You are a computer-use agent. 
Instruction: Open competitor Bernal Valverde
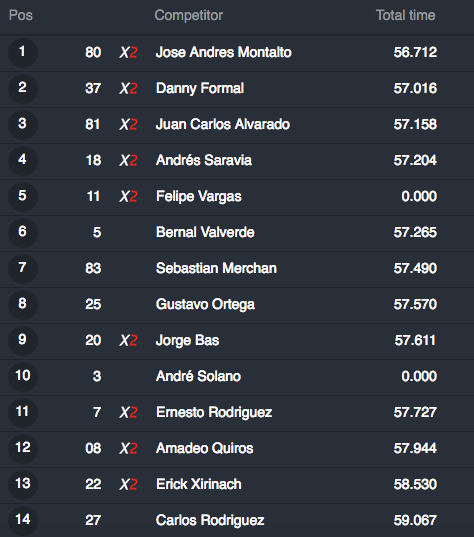click(205, 232)
